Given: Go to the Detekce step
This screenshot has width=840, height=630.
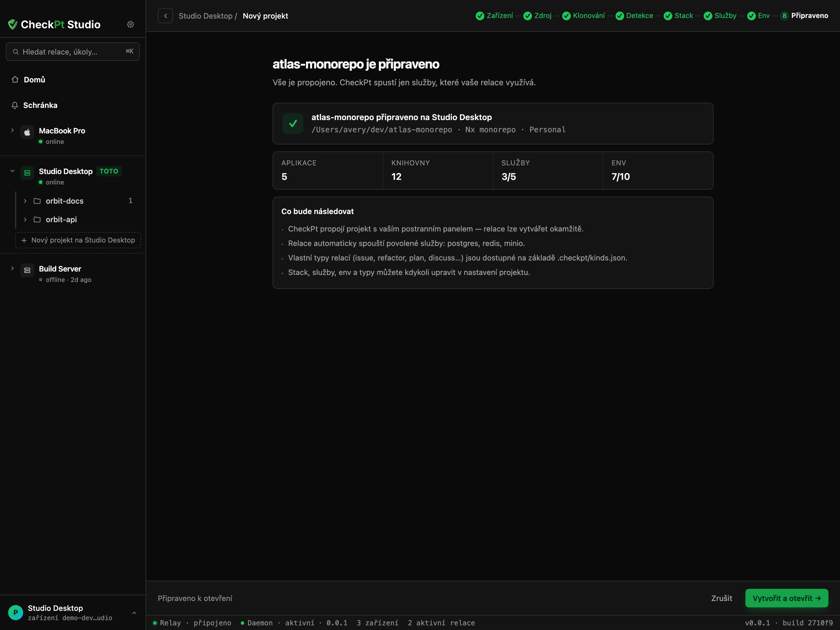Looking at the screenshot, I should point(635,16).
